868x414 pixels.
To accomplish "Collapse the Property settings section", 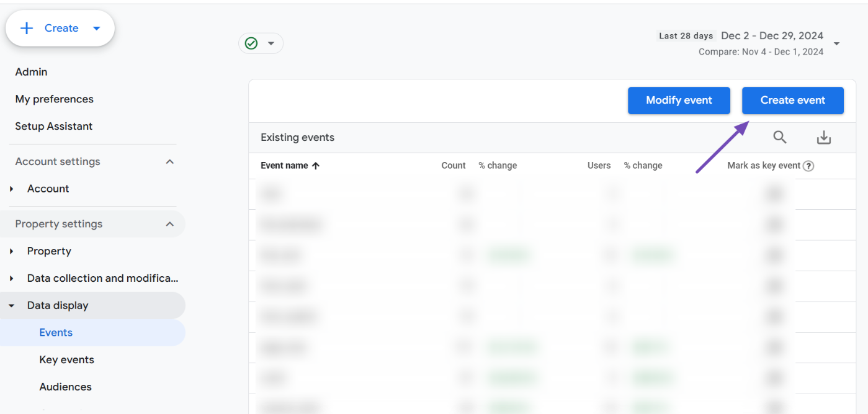I will 170,223.
